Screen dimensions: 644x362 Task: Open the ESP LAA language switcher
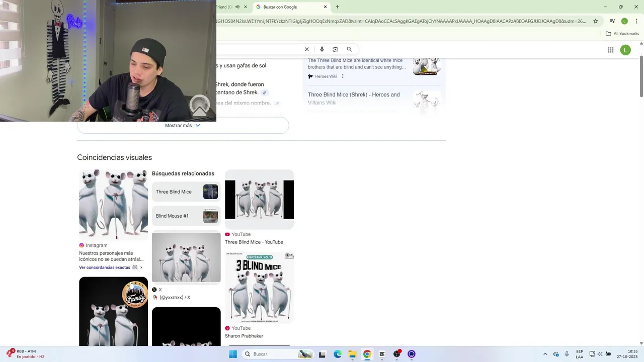coord(580,354)
